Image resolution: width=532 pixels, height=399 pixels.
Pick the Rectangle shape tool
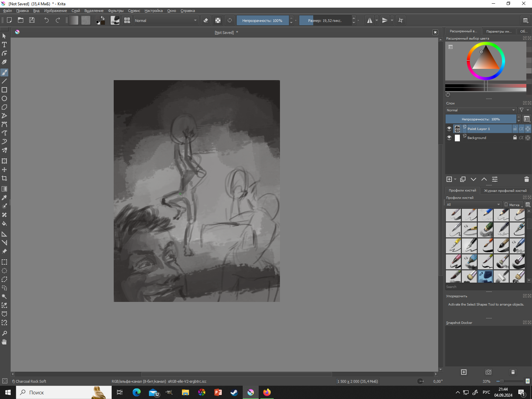4,90
